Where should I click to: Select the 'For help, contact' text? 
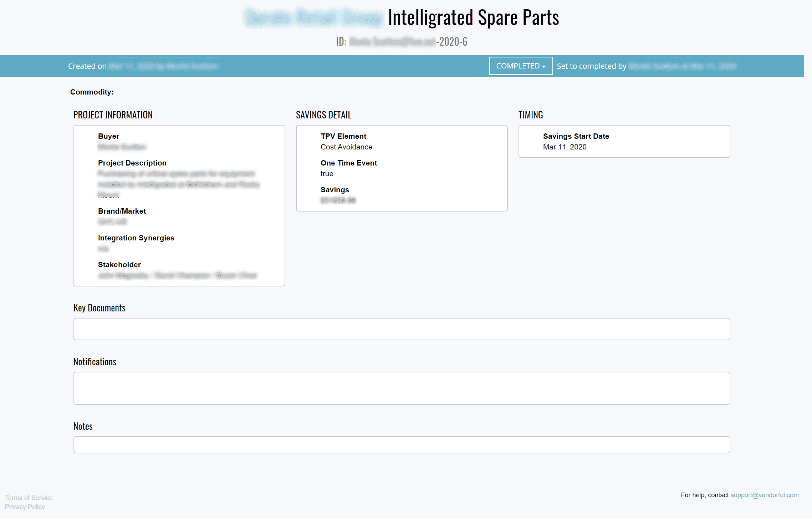705,495
